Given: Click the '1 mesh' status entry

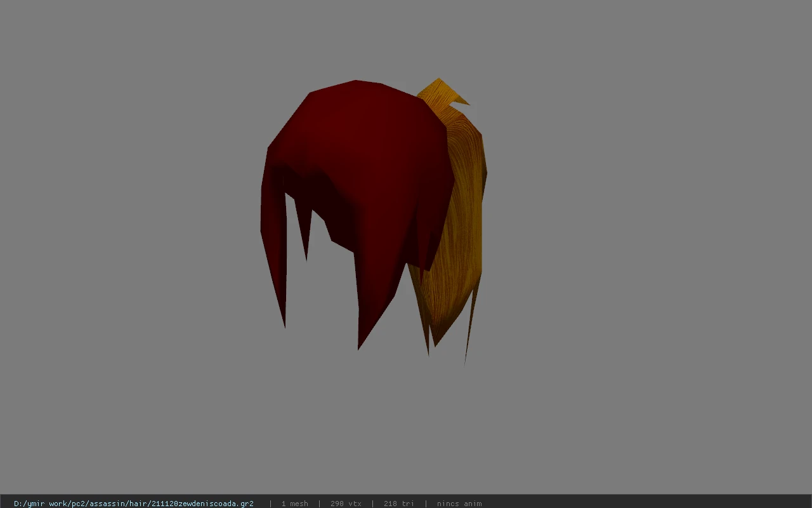Looking at the screenshot, I should [x=295, y=504].
